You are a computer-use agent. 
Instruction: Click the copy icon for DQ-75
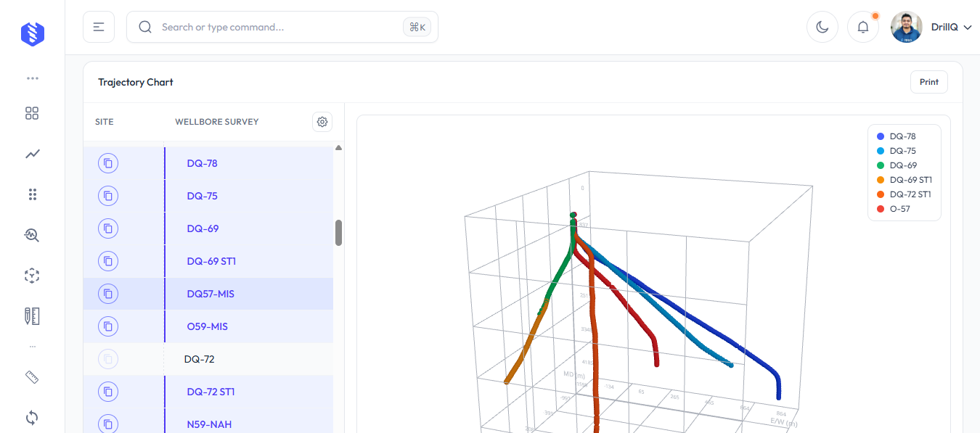click(108, 196)
